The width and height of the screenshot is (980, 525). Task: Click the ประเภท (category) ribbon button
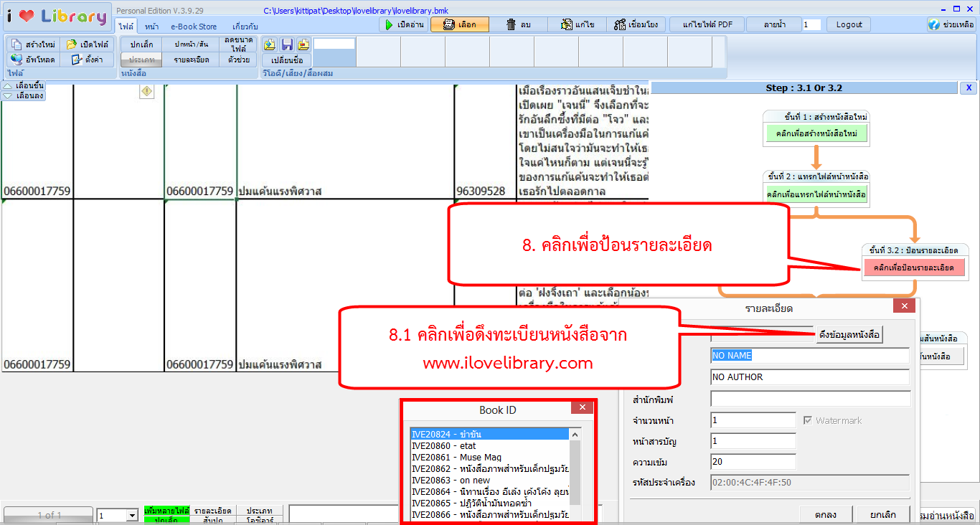point(141,60)
